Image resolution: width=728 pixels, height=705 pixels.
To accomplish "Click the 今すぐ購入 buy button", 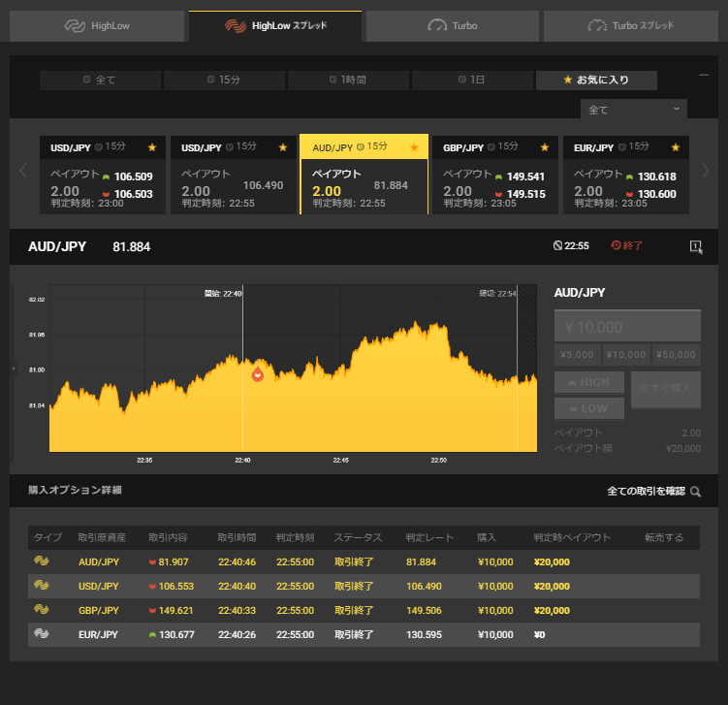I will click(x=665, y=389).
